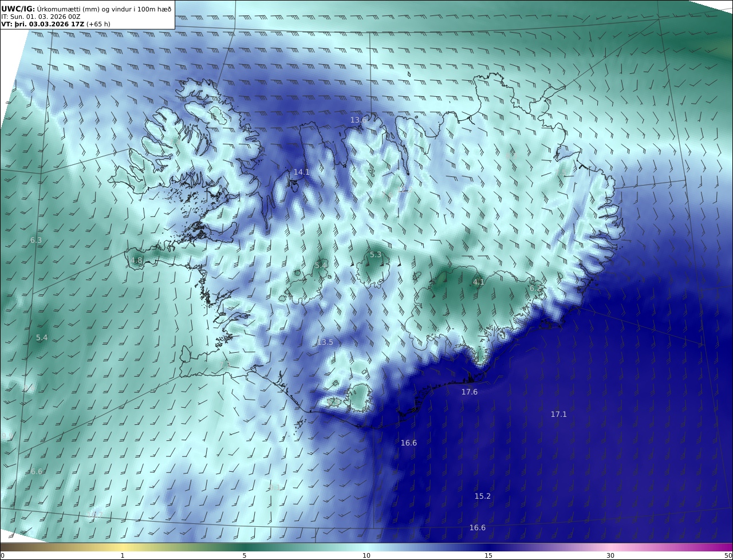Click the map value 4.8
The width and height of the screenshot is (733, 560).
pos(136,260)
